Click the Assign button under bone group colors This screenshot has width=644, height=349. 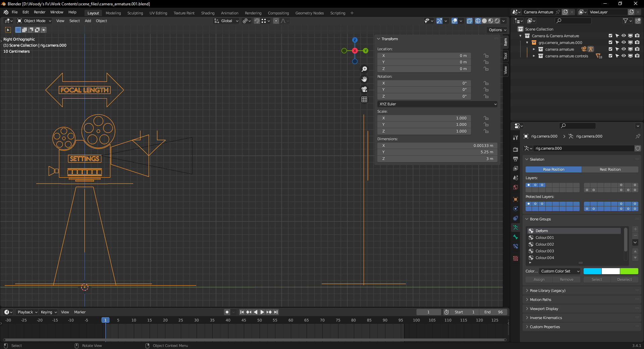coord(539,279)
